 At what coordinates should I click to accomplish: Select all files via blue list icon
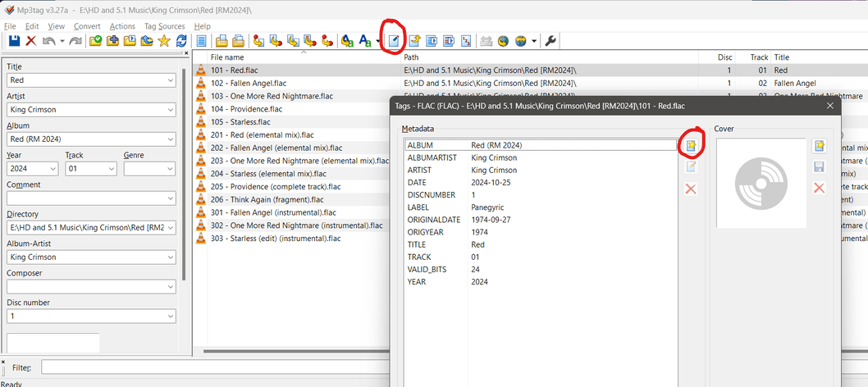pyautogui.click(x=201, y=41)
